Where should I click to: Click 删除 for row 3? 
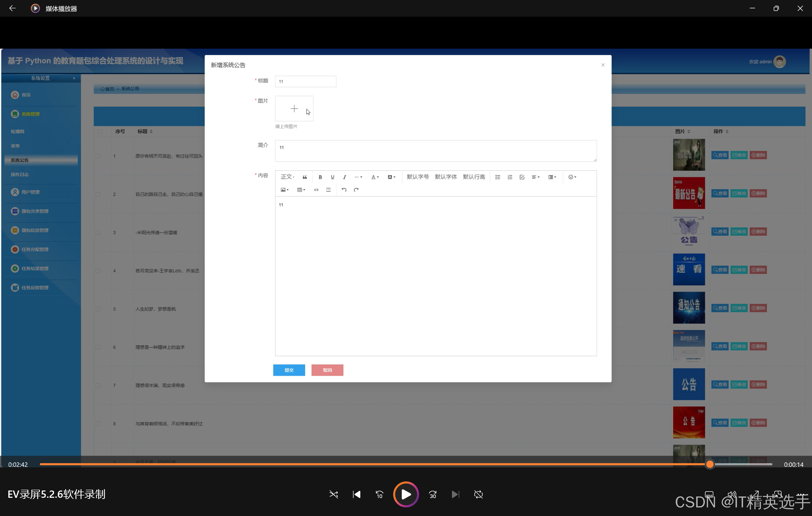point(758,232)
